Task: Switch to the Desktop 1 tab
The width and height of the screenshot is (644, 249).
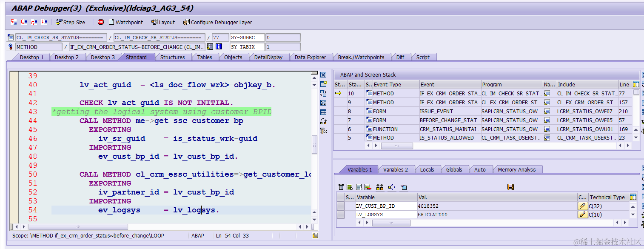Action: [x=31, y=57]
